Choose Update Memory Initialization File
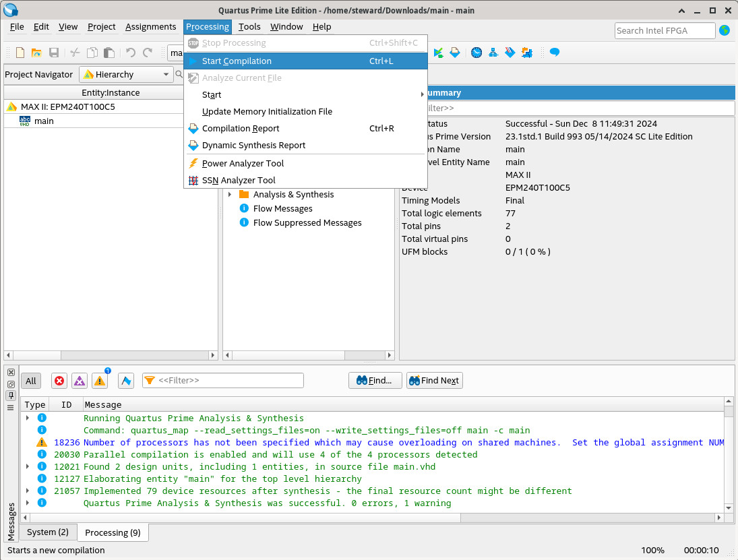The height and width of the screenshot is (560, 738). [305, 112]
